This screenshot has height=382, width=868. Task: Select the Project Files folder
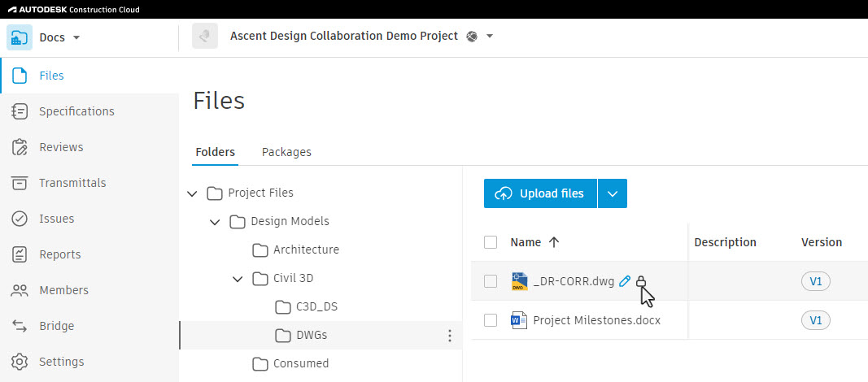[x=261, y=193]
